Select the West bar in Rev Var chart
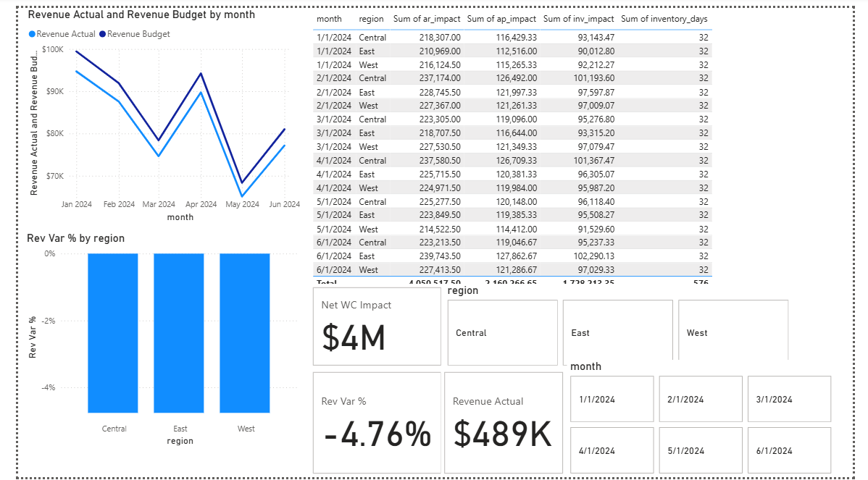Screen dimensions: 868x480 [245, 333]
